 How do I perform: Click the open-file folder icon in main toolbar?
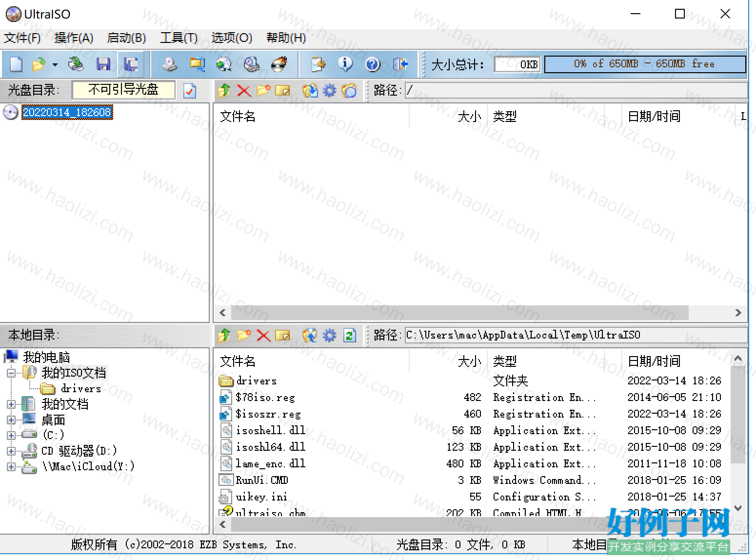39,64
